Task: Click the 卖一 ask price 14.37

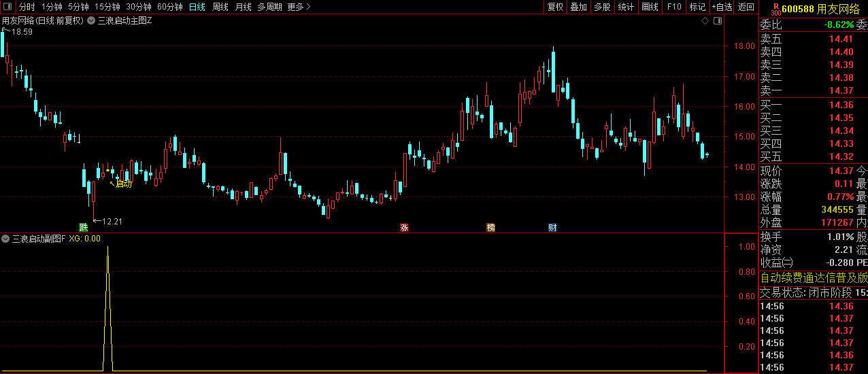Action: coord(841,91)
